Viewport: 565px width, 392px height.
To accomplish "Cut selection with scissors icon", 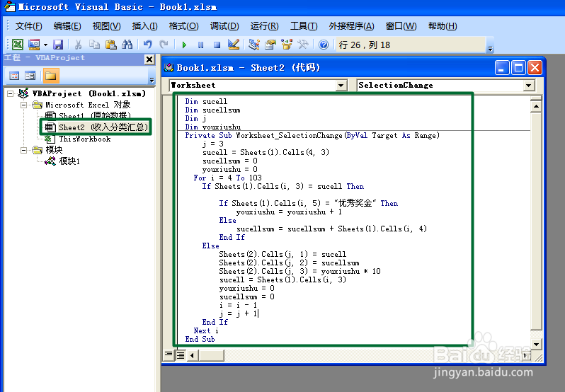I will point(78,45).
